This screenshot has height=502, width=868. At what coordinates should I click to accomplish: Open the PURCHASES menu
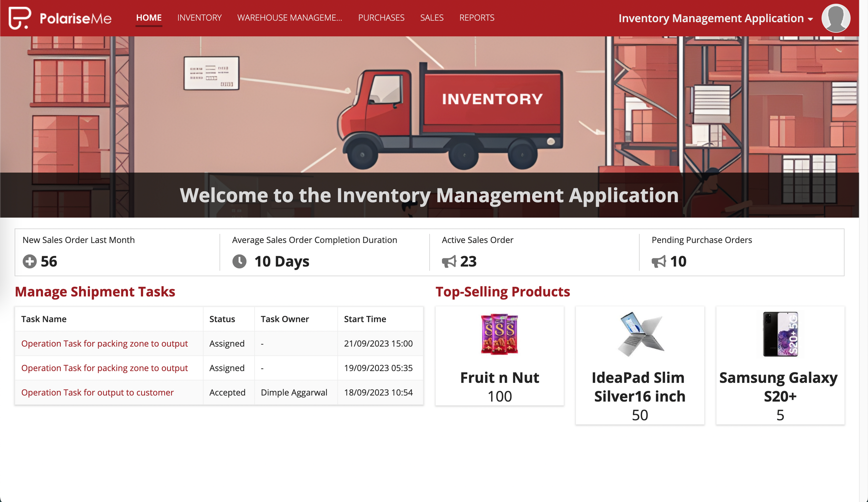click(x=381, y=18)
